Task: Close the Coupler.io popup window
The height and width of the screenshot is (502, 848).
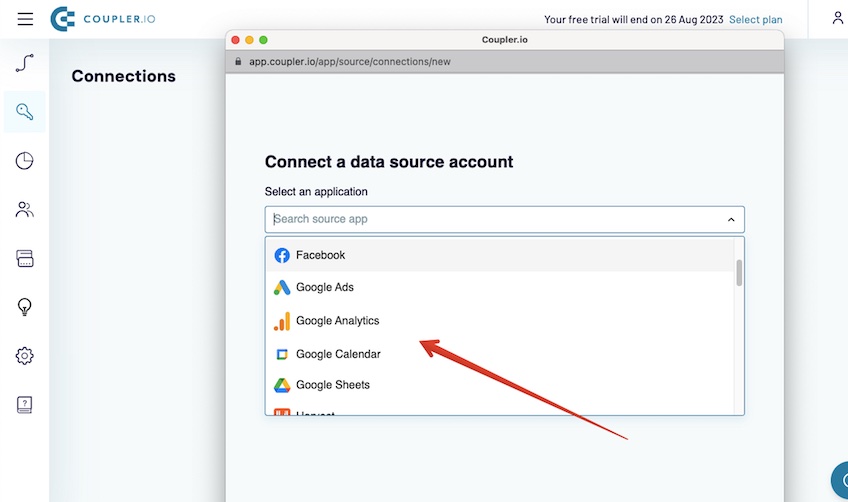Action: pyautogui.click(x=235, y=40)
